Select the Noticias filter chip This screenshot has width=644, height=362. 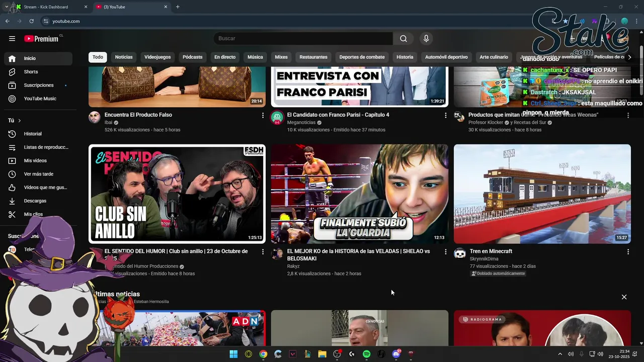[124, 57]
